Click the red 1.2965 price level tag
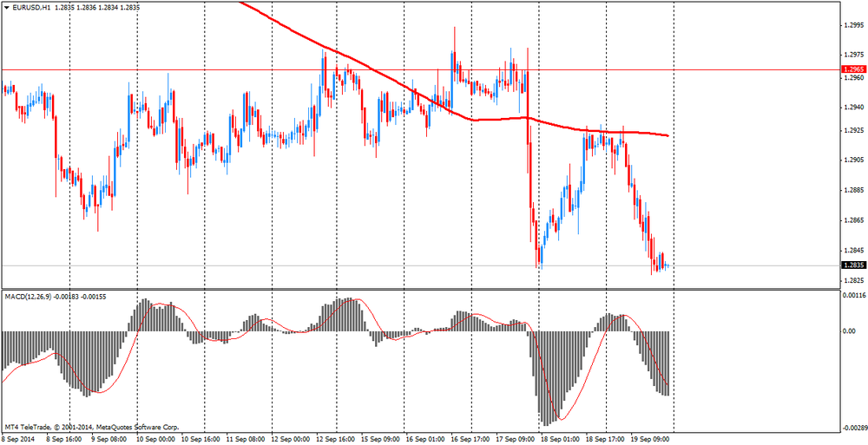Image resolution: width=868 pixels, height=445 pixels. click(x=854, y=69)
